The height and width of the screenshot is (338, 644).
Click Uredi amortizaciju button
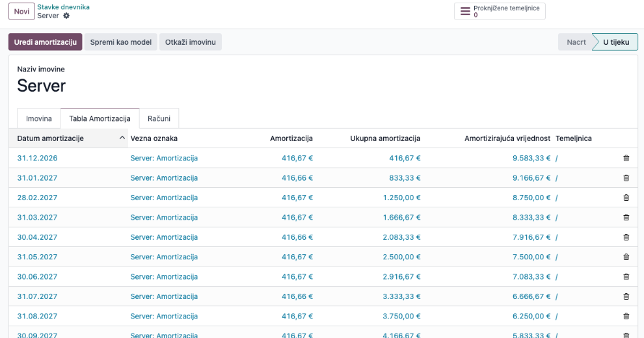click(x=45, y=42)
